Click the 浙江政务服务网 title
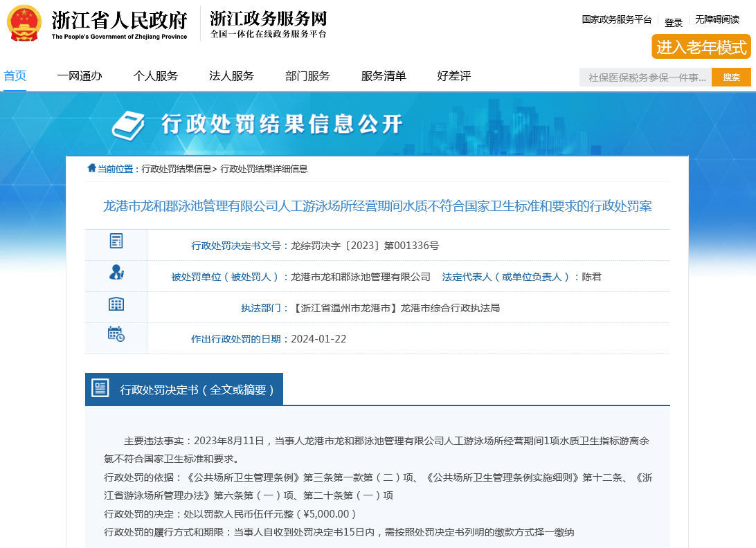 tap(269, 19)
